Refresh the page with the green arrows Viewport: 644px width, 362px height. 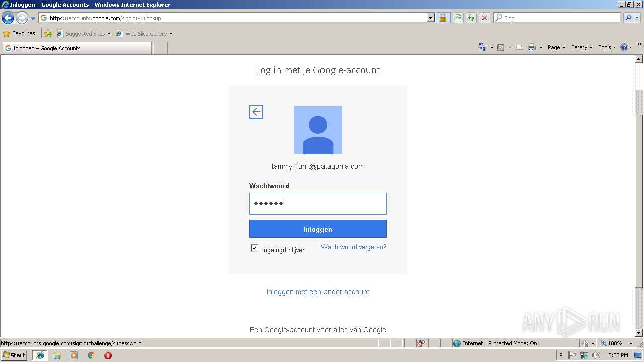click(471, 18)
